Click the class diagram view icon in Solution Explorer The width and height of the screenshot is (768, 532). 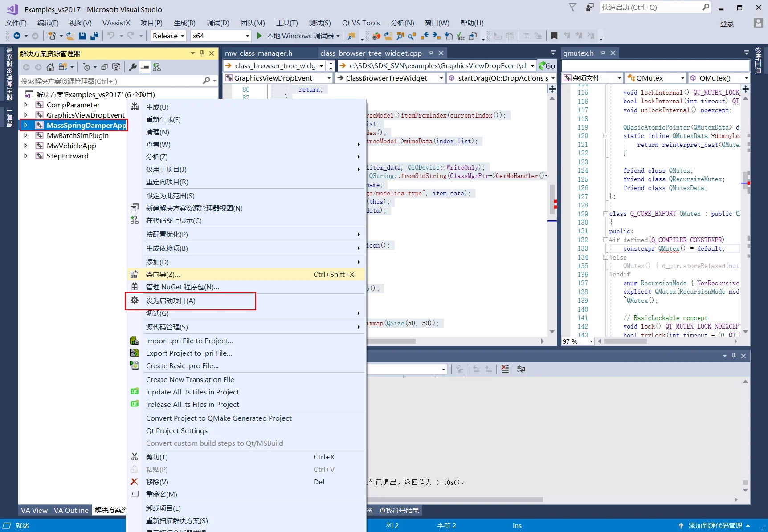156,67
